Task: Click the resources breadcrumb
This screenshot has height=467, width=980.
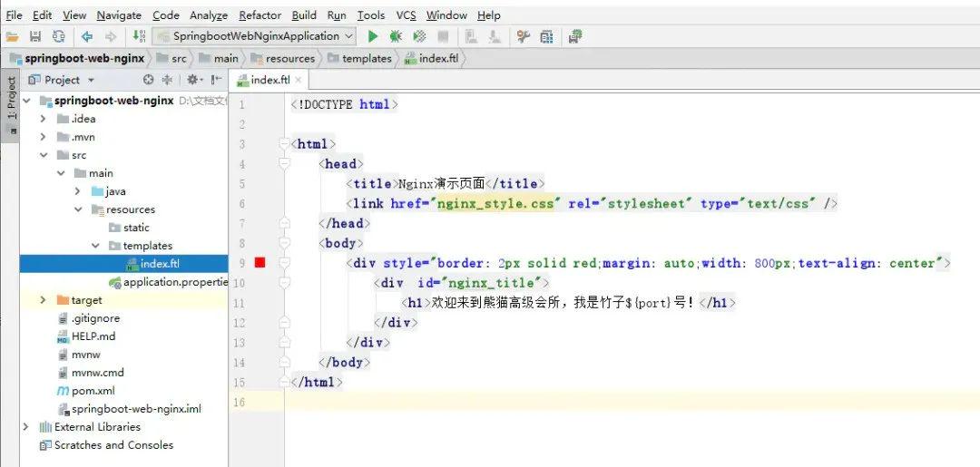Action: [x=282, y=59]
